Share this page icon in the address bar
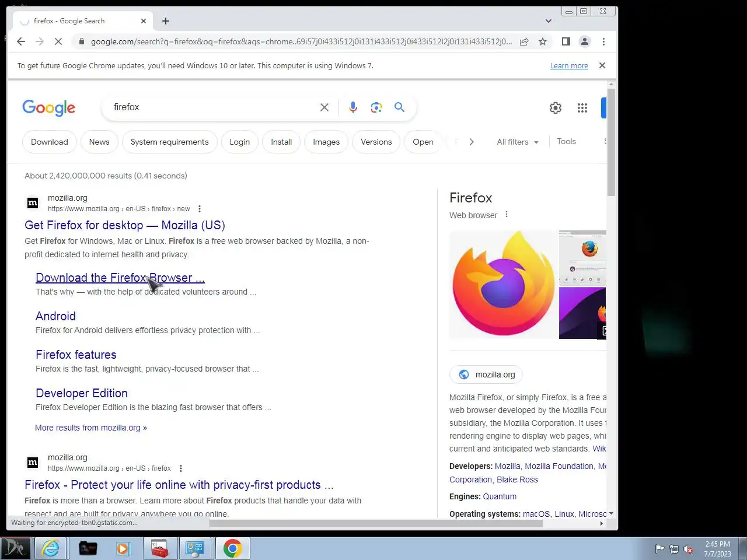Image resolution: width=747 pixels, height=560 pixels. (524, 41)
